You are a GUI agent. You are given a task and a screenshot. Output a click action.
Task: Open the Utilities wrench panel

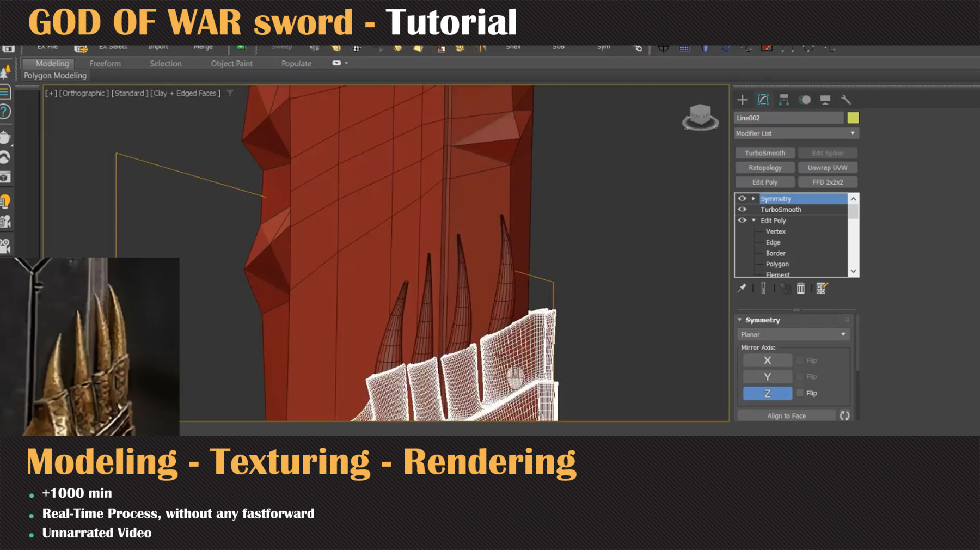846,100
